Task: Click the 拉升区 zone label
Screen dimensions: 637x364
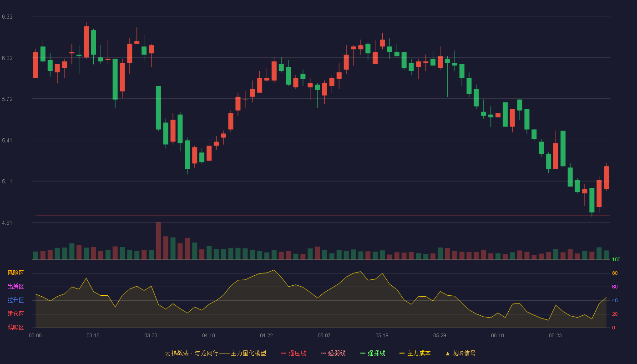Action: [x=15, y=300]
